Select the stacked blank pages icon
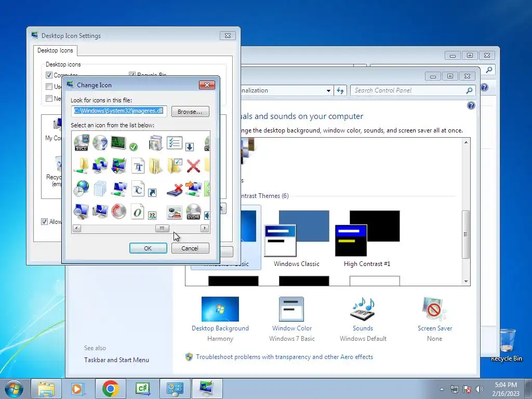Viewport: 532px width, 399px height. tap(100, 189)
